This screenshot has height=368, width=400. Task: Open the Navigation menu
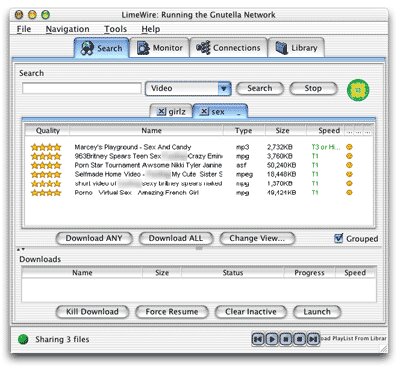[x=67, y=29]
